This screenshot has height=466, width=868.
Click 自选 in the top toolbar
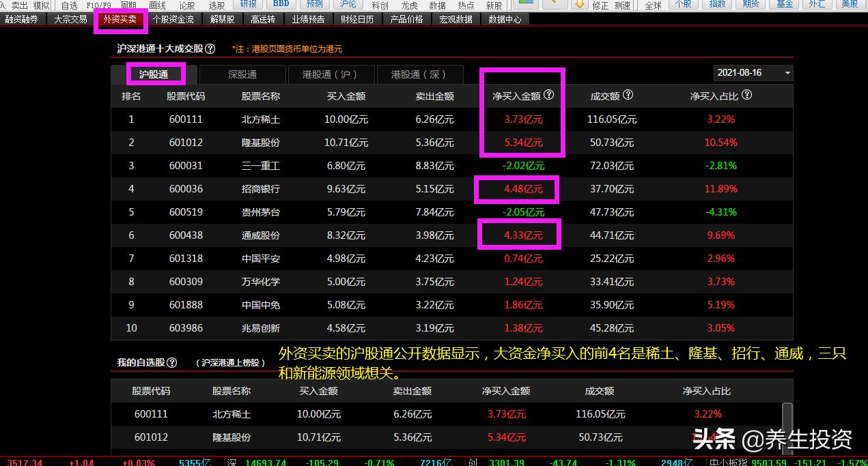click(x=69, y=5)
